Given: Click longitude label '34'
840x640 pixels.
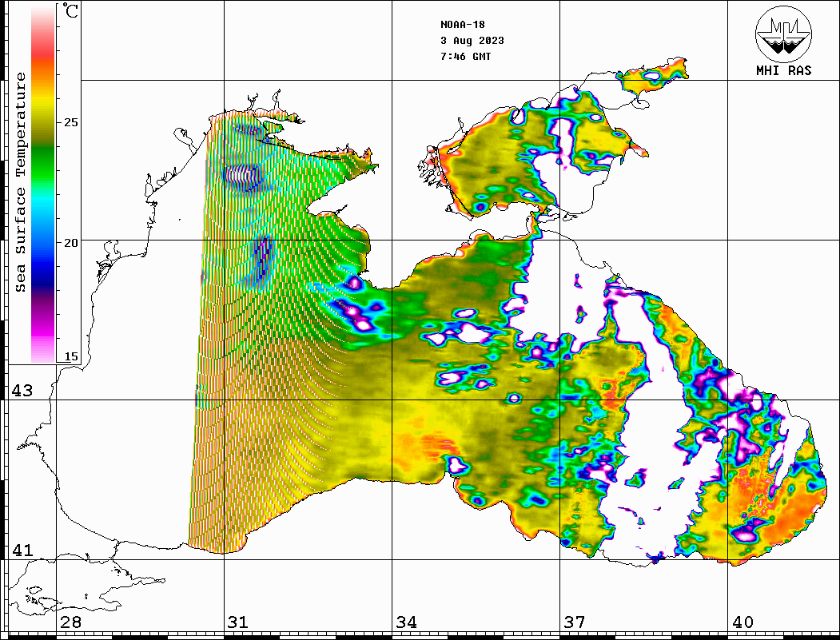Looking at the screenshot, I should click(407, 622).
